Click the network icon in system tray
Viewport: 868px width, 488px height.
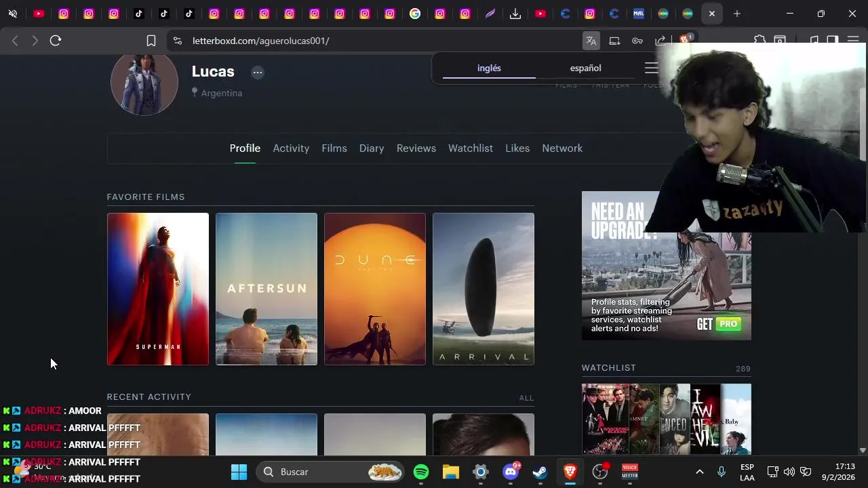772,472
